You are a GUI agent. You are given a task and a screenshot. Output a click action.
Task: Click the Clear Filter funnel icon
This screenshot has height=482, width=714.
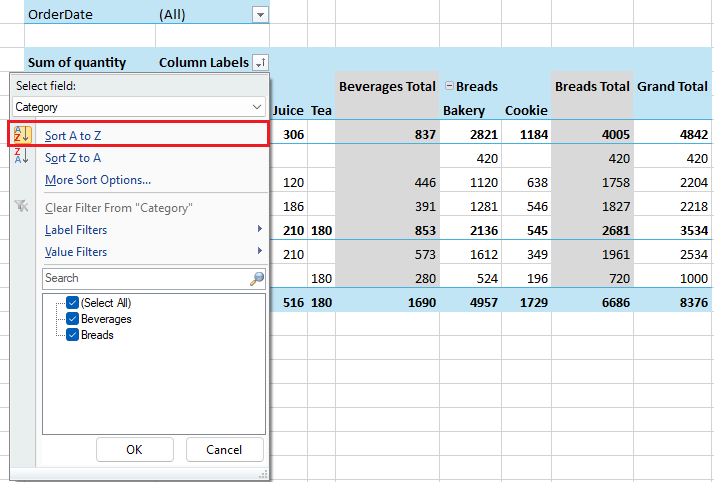22,207
